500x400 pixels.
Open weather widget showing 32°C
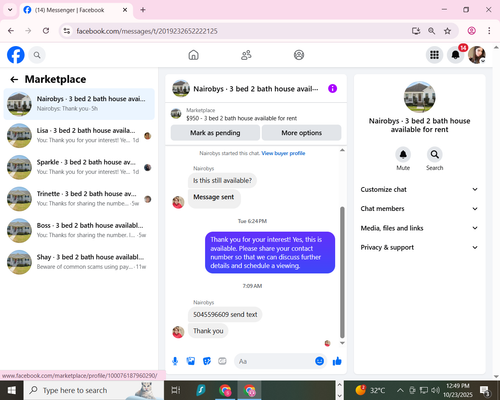(x=370, y=390)
